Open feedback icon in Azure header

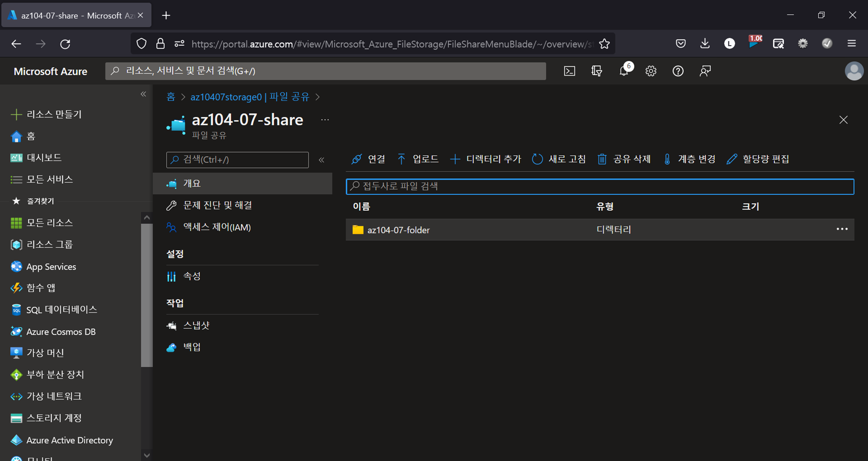pyautogui.click(x=705, y=71)
